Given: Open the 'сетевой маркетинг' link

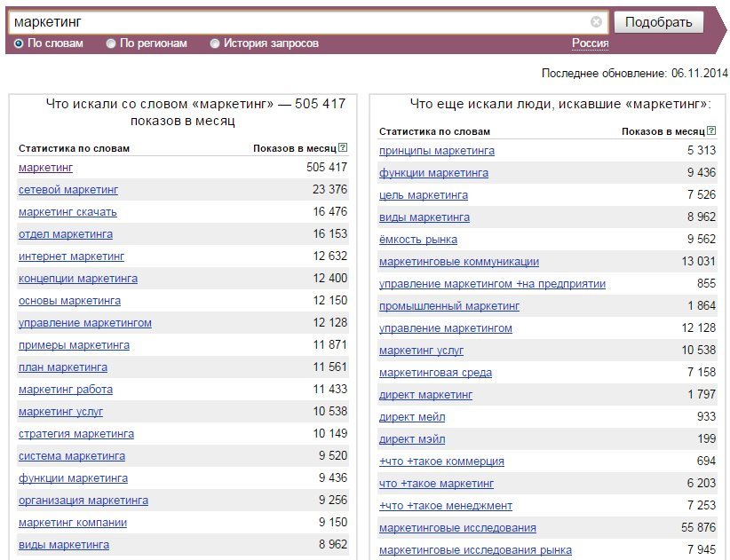Looking at the screenshot, I should pyautogui.click(x=68, y=190).
